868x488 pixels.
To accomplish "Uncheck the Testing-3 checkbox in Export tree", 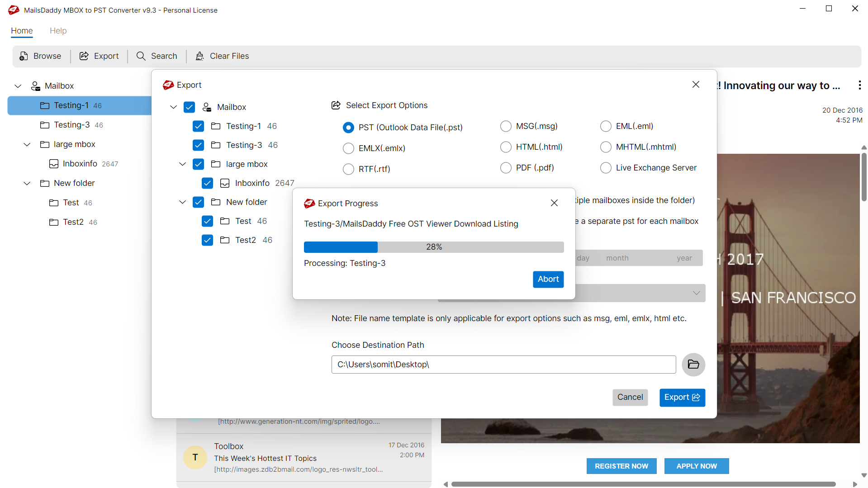I will (198, 145).
